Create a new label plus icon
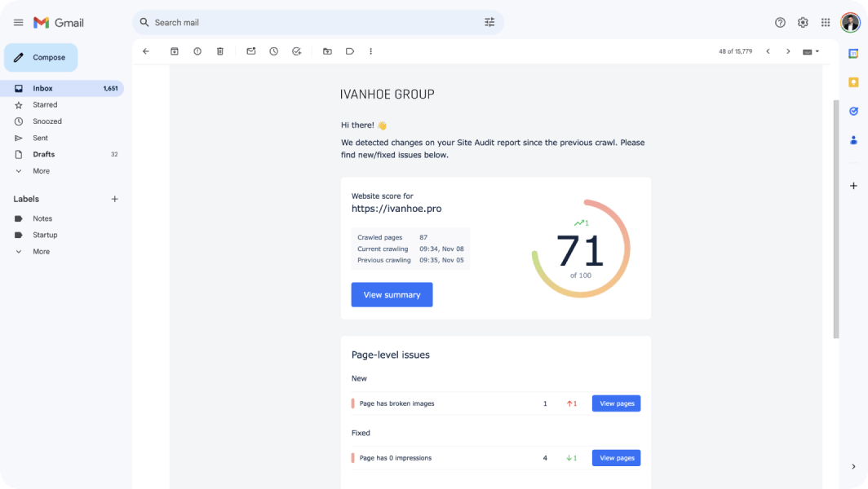 click(114, 199)
